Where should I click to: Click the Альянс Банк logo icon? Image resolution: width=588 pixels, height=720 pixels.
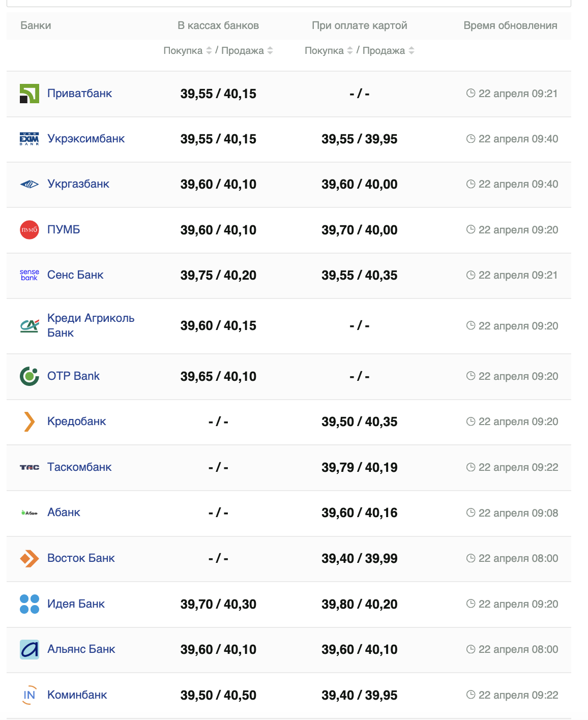point(30,649)
